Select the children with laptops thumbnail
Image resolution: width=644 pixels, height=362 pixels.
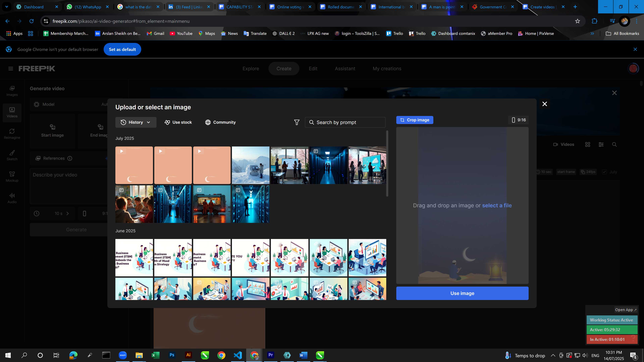(x=134, y=204)
